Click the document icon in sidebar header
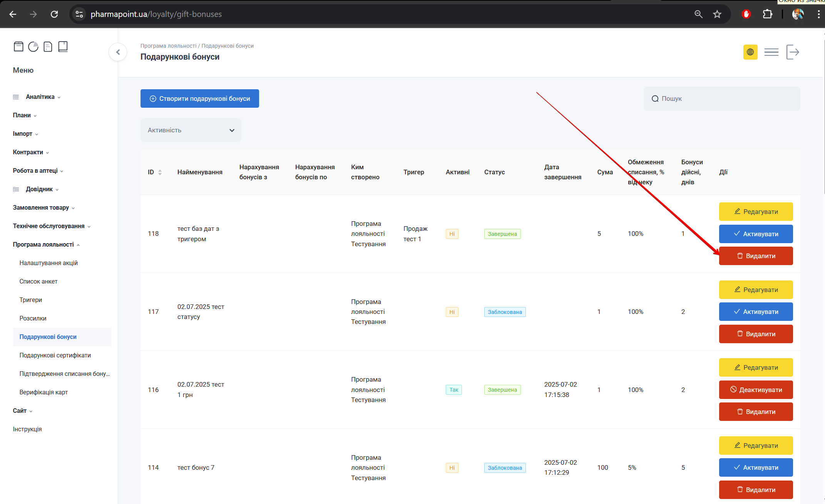825x504 pixels. click(48, 47)
